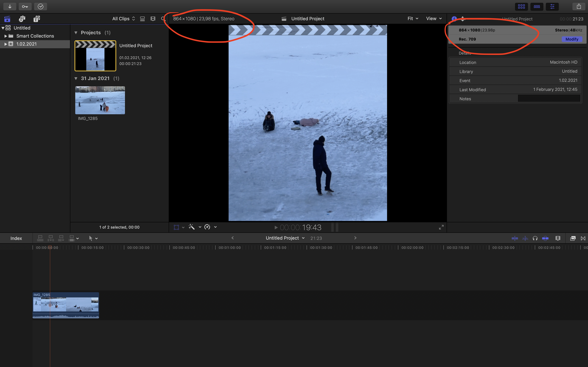Open the timeline Index panel
The width and height of the screenshot is (588, 367).
(x=16, y=238)
